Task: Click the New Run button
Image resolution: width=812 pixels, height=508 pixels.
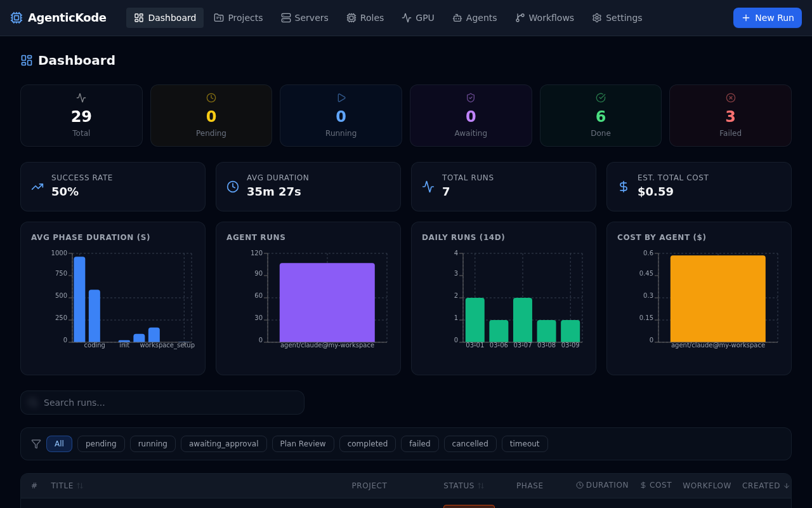Action: 767,18
